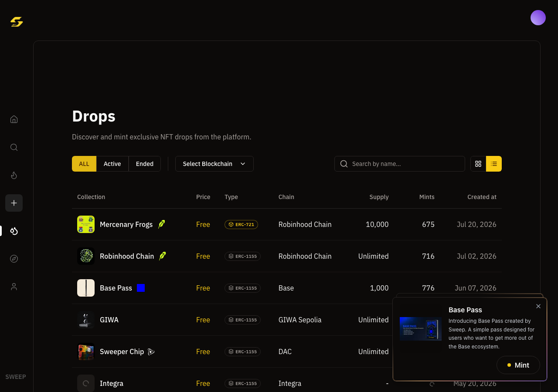Open the GIWA collection name
The height and width of the screenshot is (392, 558).
coord(109,320)
